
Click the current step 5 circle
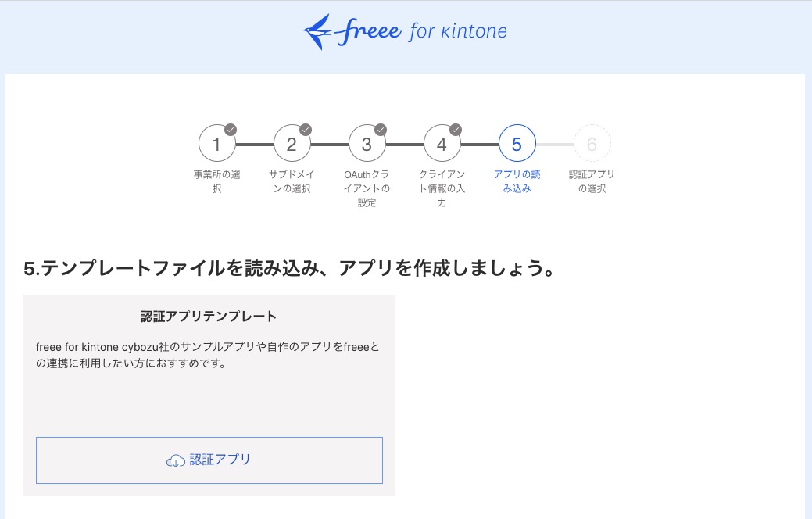coord(517,144)
